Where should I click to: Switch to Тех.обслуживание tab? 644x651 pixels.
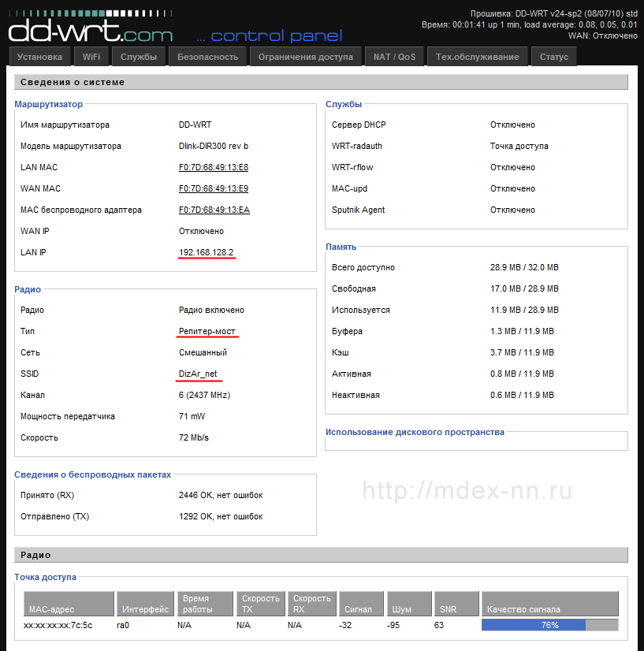click(478, 57)
